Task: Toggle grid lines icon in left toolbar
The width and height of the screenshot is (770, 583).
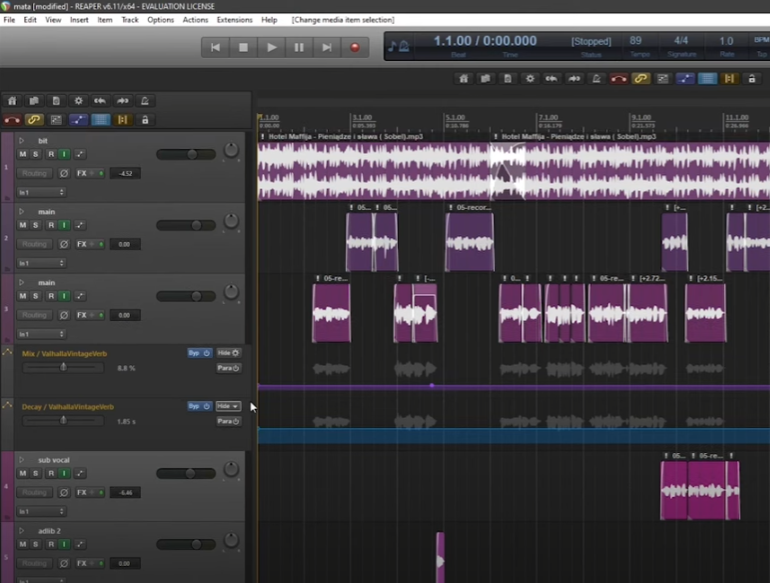Action: point(100,120)
